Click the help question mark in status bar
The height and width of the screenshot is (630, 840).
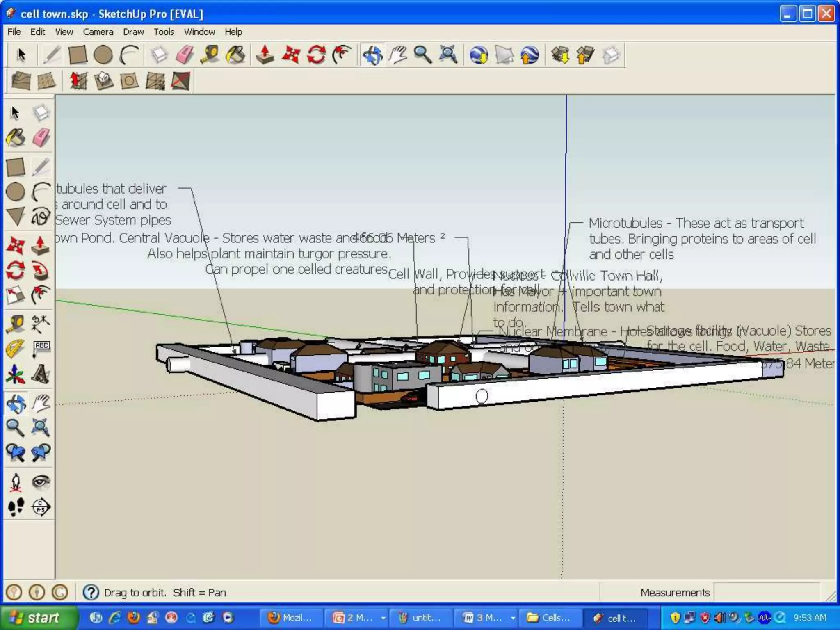pos(91,592)
